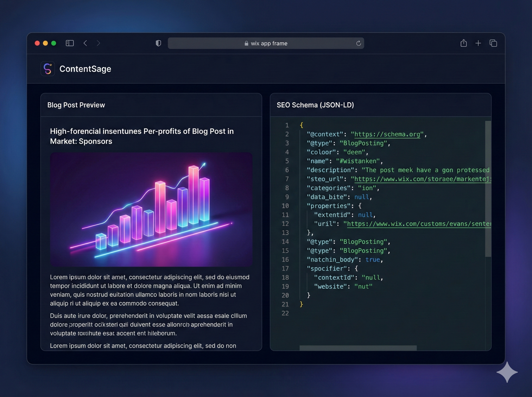Viewport: 532px width, 397px height.
Task: Add new tab with plus icon
Action: click(x=478, y=43)
